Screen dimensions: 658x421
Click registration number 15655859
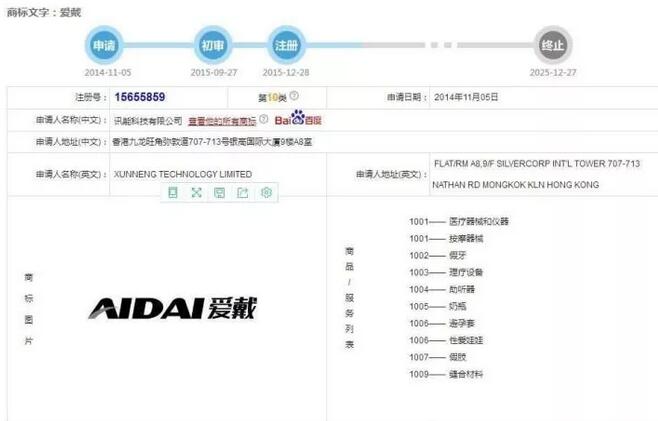pyautogui.click(x=139, y=97)
